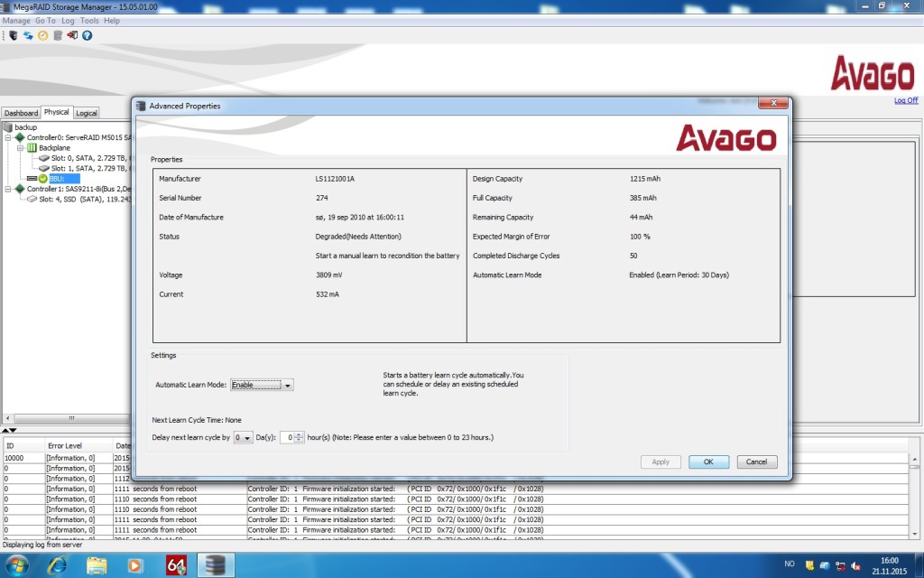This screenshot has width=924, height=578.
Task: Open help via the blue question mark icon
Action: pos(87,35)
